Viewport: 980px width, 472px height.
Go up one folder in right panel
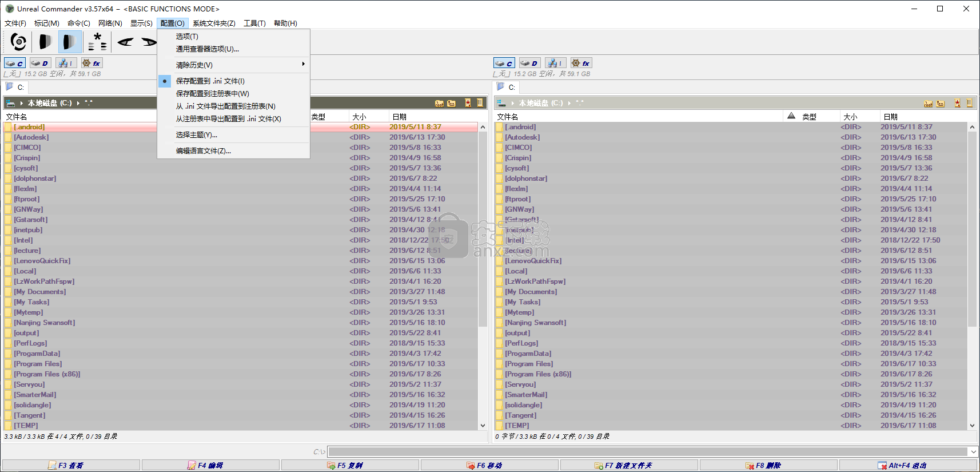point(941,103)
